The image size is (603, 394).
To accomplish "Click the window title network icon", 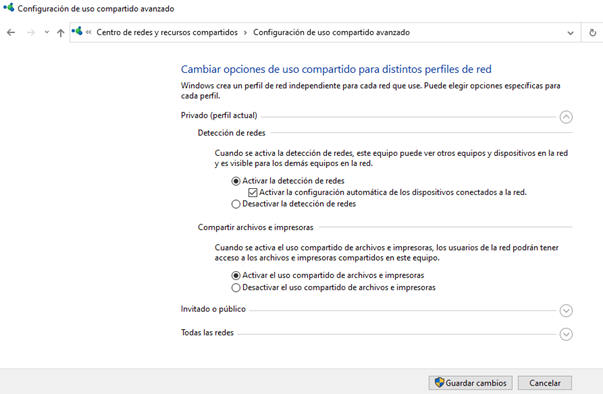I will coord(8,8).
